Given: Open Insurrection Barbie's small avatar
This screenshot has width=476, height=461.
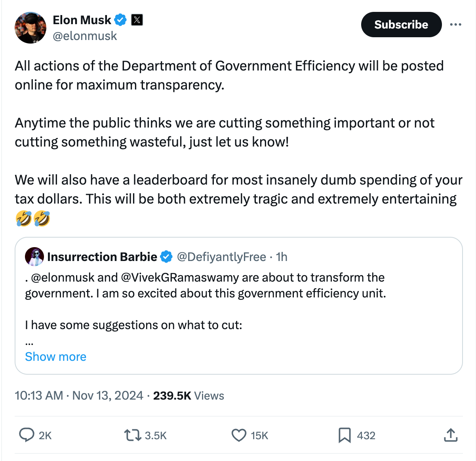Looking at the screenshot, I should 34,257.
